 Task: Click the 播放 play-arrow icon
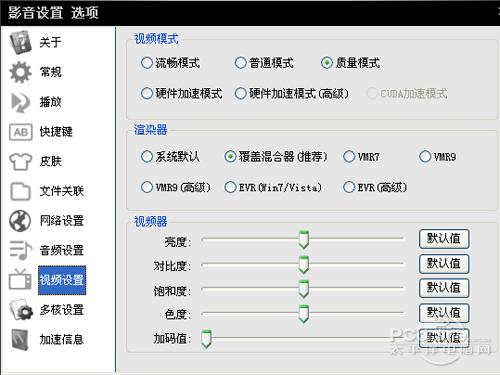click(20, 102)
